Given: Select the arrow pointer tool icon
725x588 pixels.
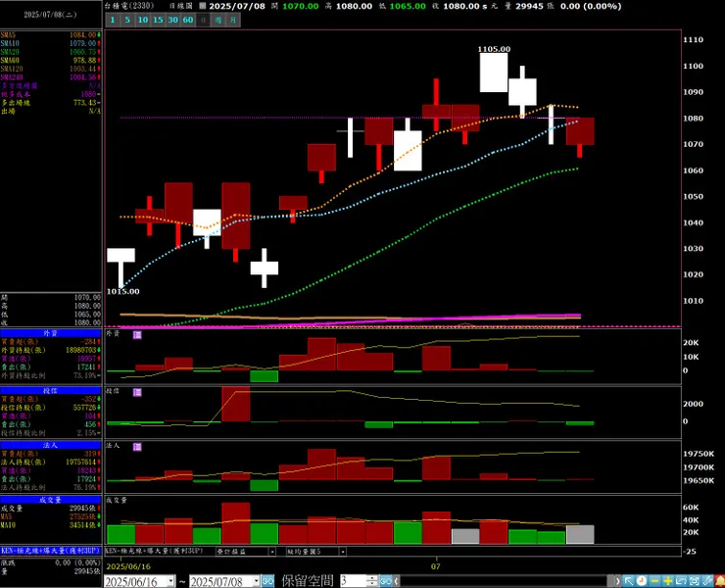Looking at the screenshot, I should coord(628,581).
